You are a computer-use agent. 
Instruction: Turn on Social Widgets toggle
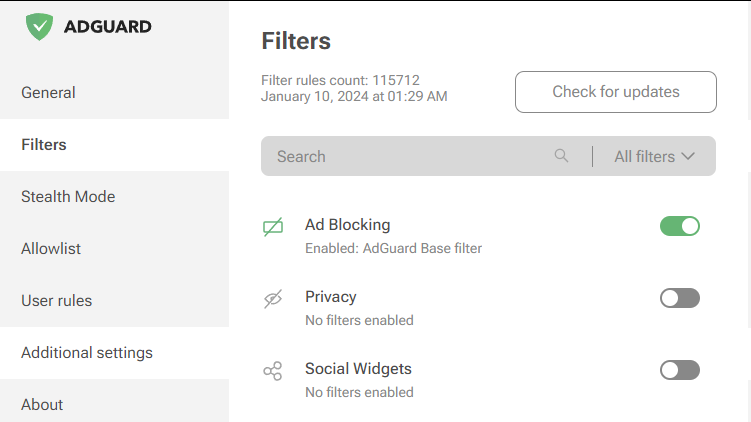click(x=679, y=370)
